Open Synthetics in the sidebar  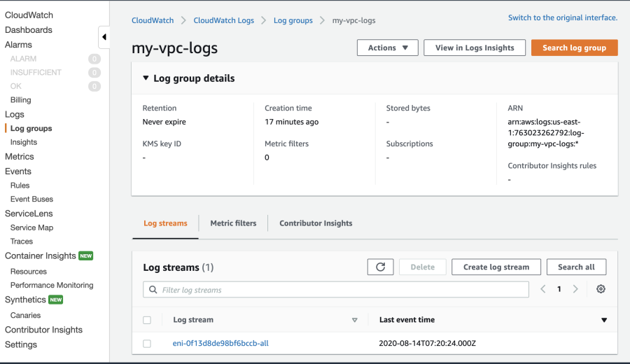click(25, 300)
